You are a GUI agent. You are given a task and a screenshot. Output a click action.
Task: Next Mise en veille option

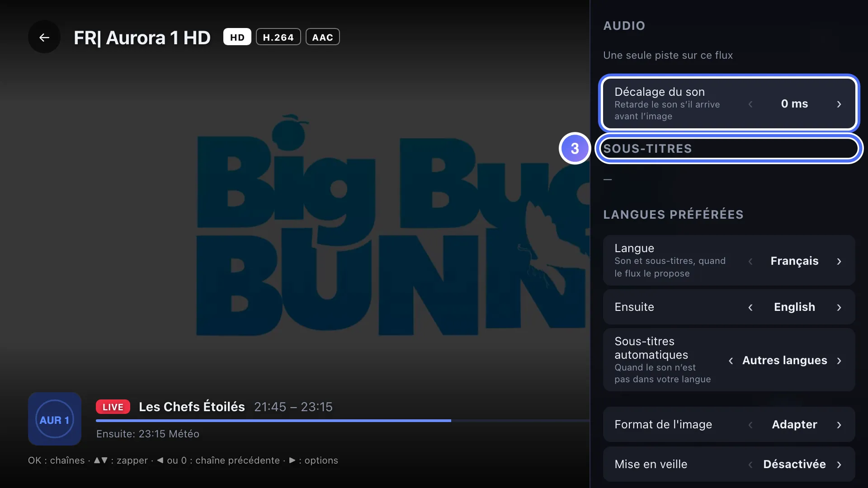[x=839, y=465]
